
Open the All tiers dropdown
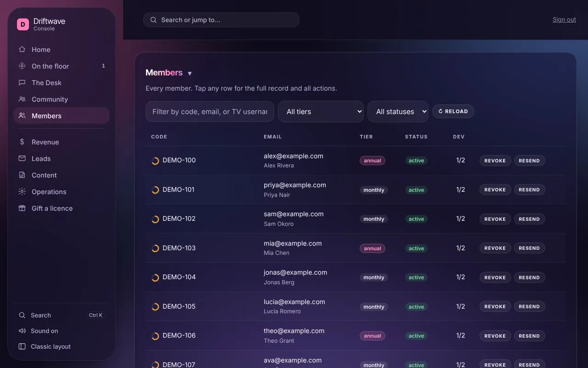click(321, 111)
